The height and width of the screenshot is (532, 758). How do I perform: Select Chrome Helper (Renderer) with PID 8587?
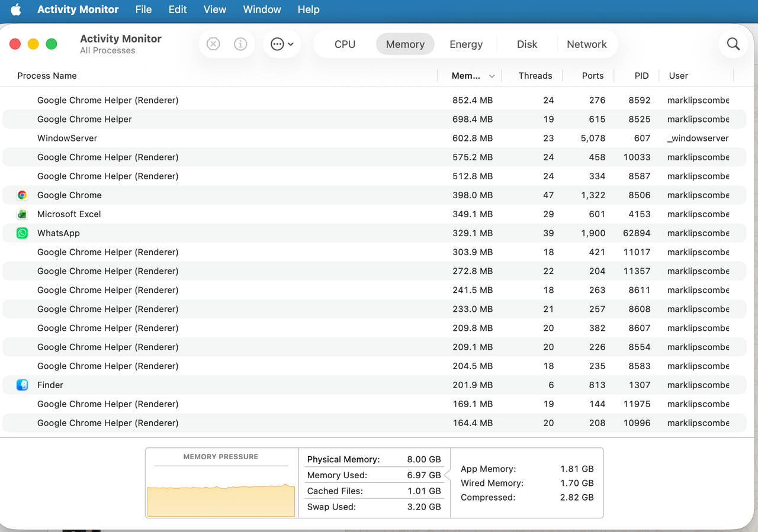tap(374, 176)
